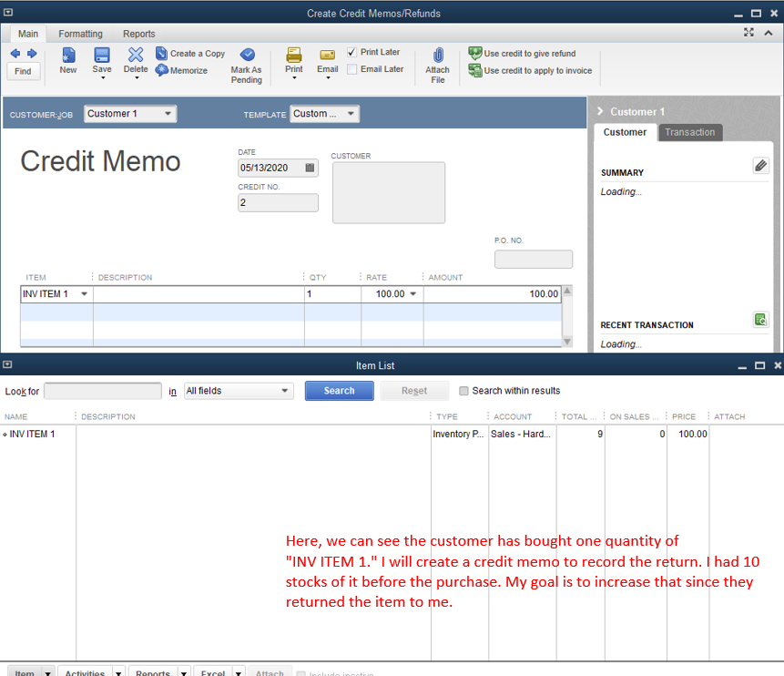Click the PRICE column header in Item List
This screenshot has width=784, height=676.
684,416
